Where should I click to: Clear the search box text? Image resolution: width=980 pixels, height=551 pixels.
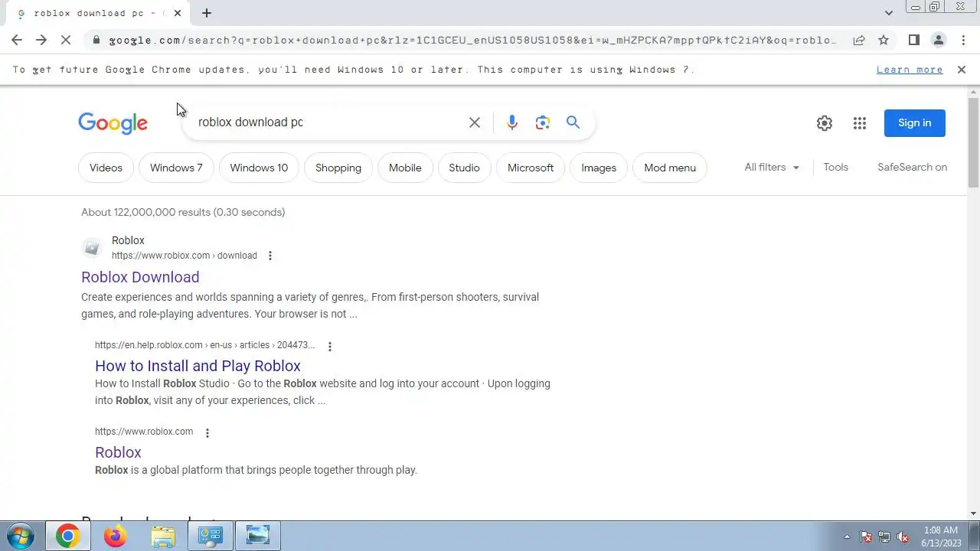(475, 122)
